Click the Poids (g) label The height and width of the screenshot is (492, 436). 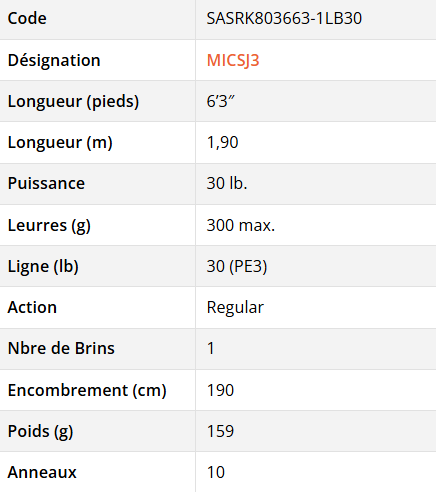pos(40,431)
